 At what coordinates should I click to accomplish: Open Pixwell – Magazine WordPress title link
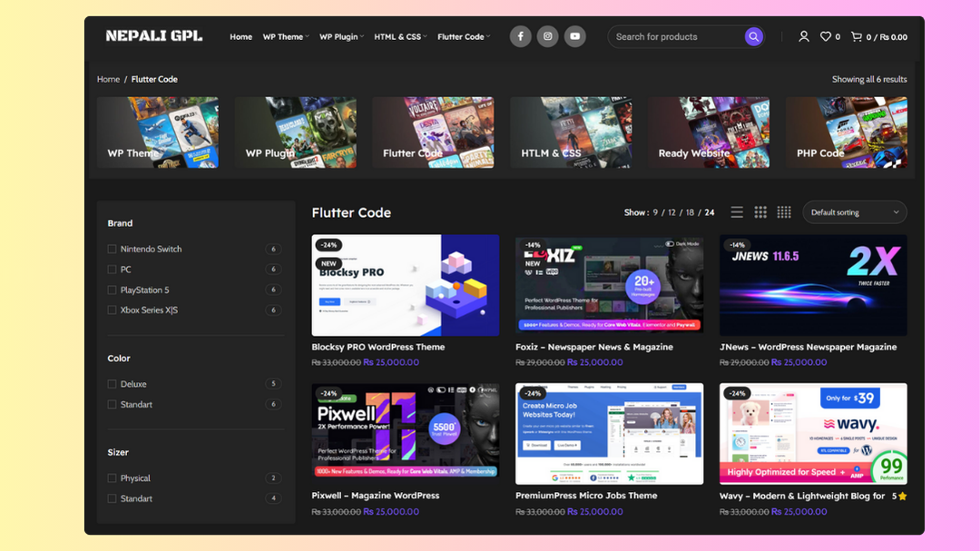[376, 496]
